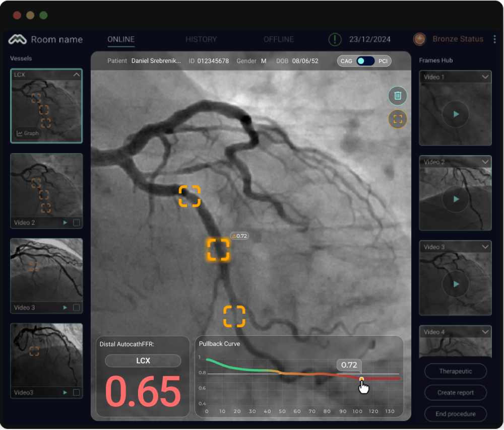This screenshot has height=430, width=504.
Task: Play Video 2 in Vessels list
Action: click(x=65, y=223)
